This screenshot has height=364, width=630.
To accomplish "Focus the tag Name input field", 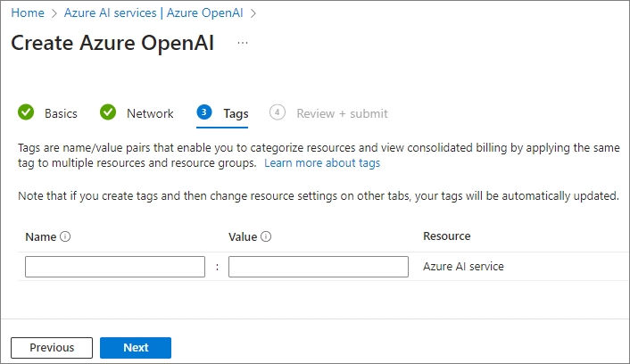I will click(115, 267).
